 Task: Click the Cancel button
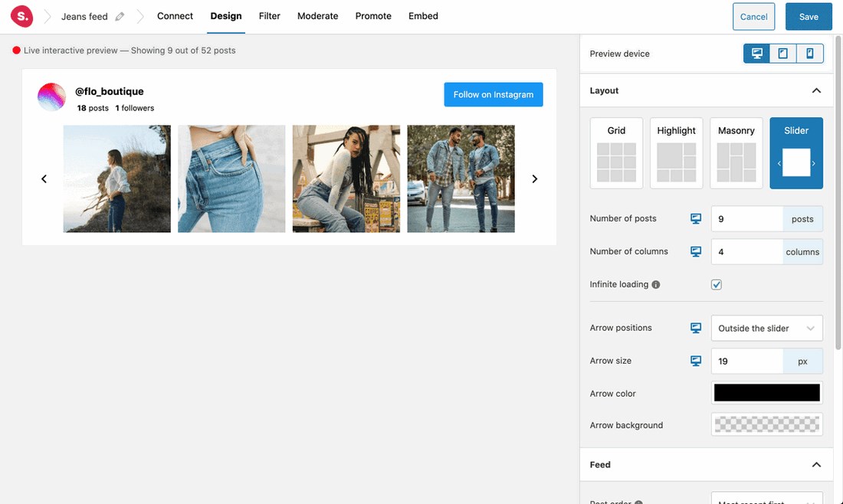[754, 17]
